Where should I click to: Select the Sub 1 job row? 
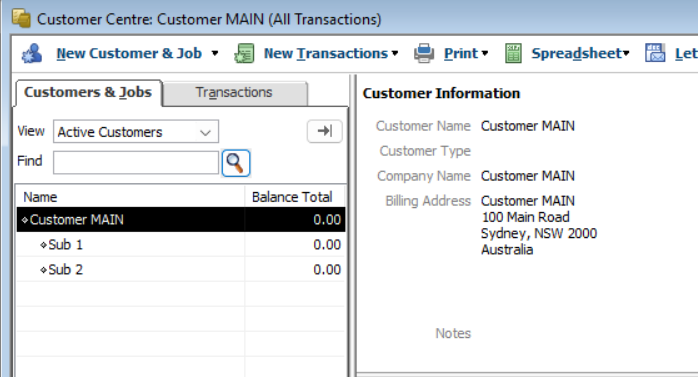[181, 244]
